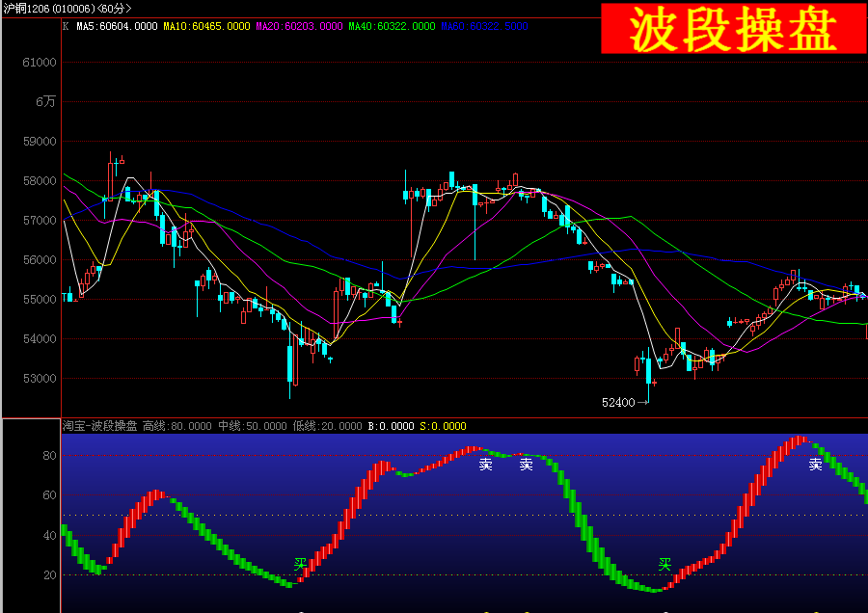
Task: Click the rightmost 卖 sell marker
Action: coord(815,465)
